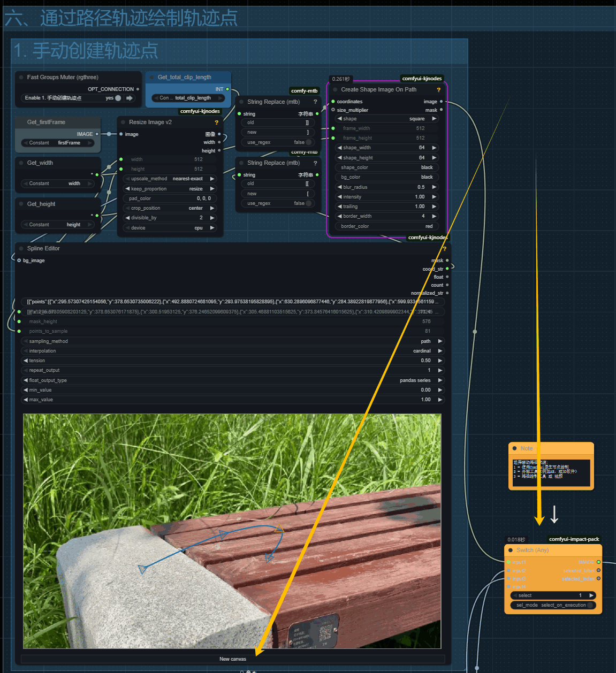This screenshot has height=673, width=616.
Task: Open the sampling_method path selector
Action: 232,341
